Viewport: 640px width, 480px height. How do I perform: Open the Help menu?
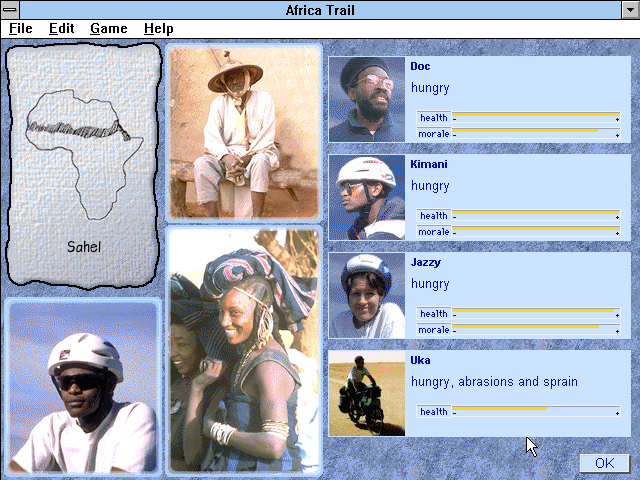[158, 29]
